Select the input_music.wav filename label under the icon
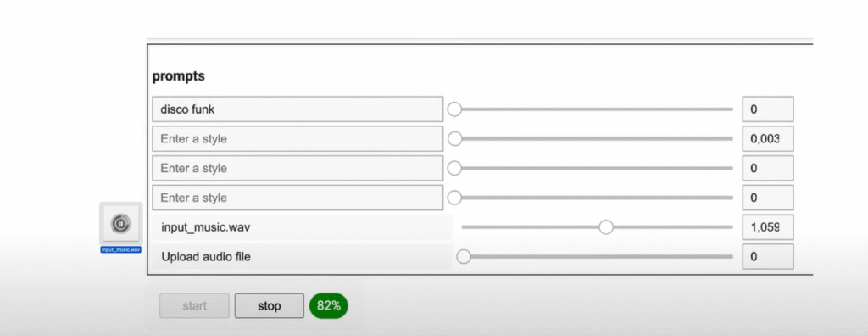The image size is (868, 335). 120,249
